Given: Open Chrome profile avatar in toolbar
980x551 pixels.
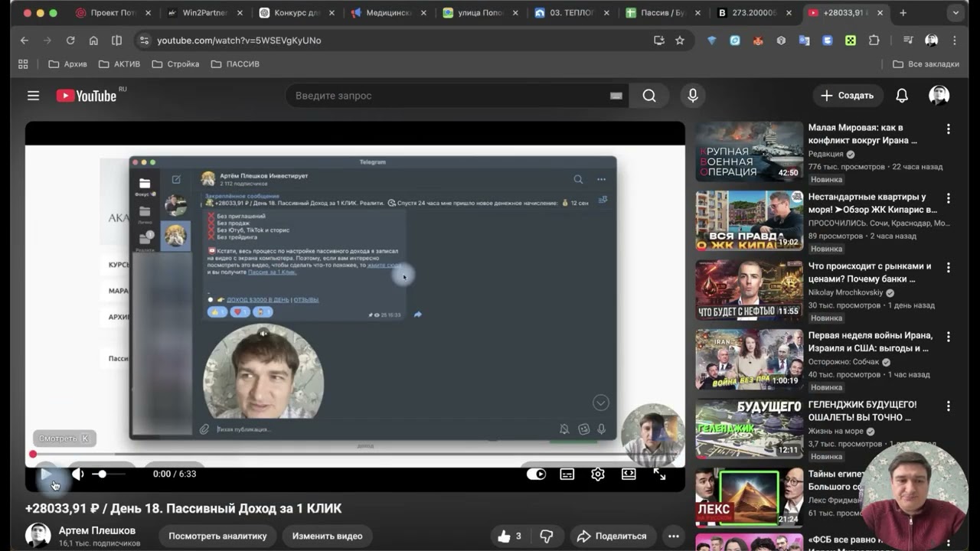Looking at the screenshot, I should pos(931,41).
